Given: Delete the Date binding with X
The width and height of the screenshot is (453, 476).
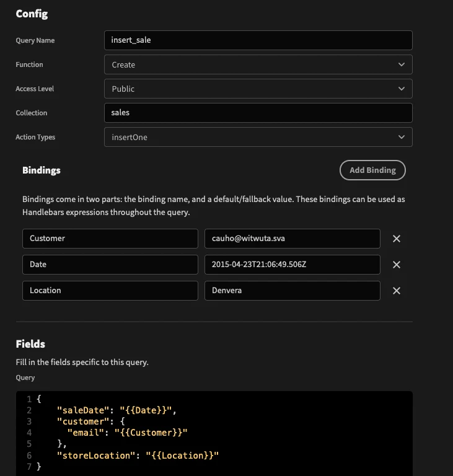Looking at the screenshot, I should 396,265.
